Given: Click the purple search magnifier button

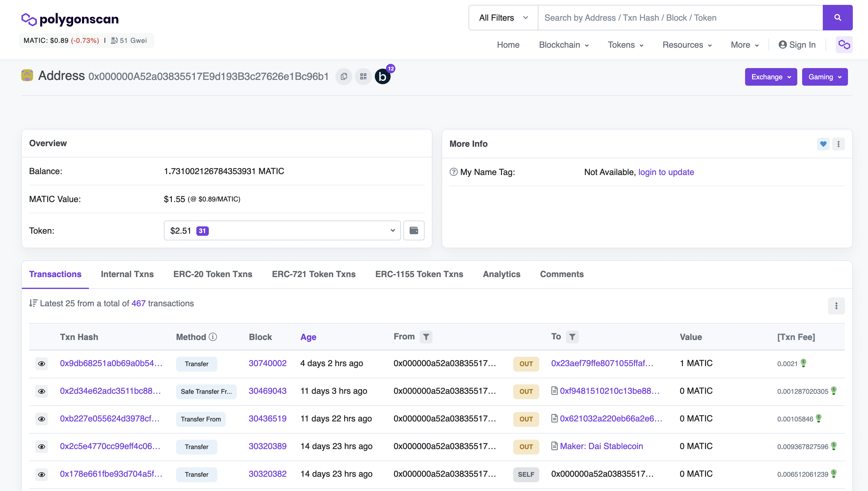Looking at the screenshot, I should pos(837,18).
